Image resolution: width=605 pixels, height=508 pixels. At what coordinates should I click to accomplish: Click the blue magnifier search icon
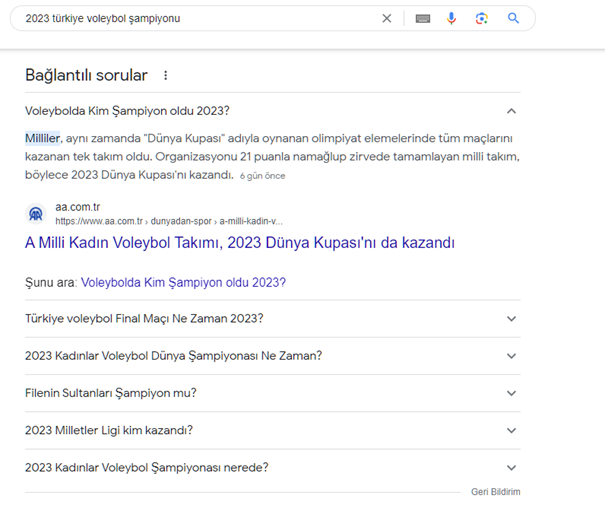(513, 18)
